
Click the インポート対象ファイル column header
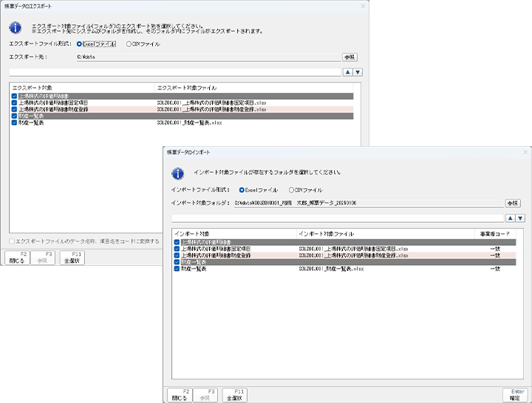pyautogui.click(x=325, y=233)
